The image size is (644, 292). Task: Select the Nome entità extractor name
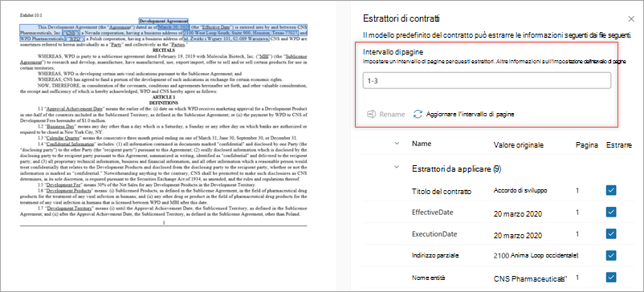(x=429, y=278)
